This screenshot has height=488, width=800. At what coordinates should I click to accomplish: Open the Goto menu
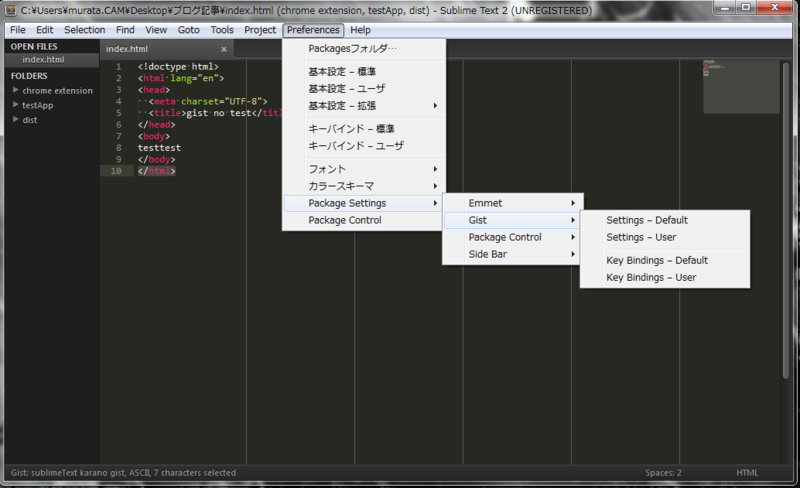click(188, 30)
